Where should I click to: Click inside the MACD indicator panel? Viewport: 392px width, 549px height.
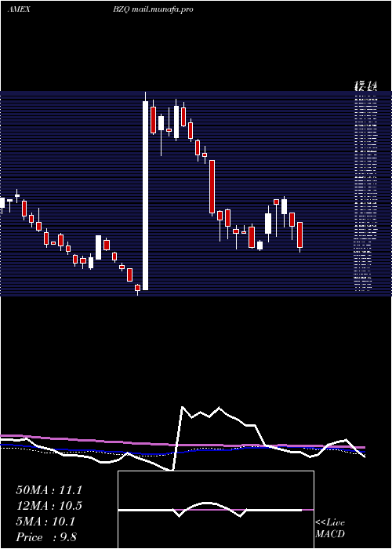point(216,510)
